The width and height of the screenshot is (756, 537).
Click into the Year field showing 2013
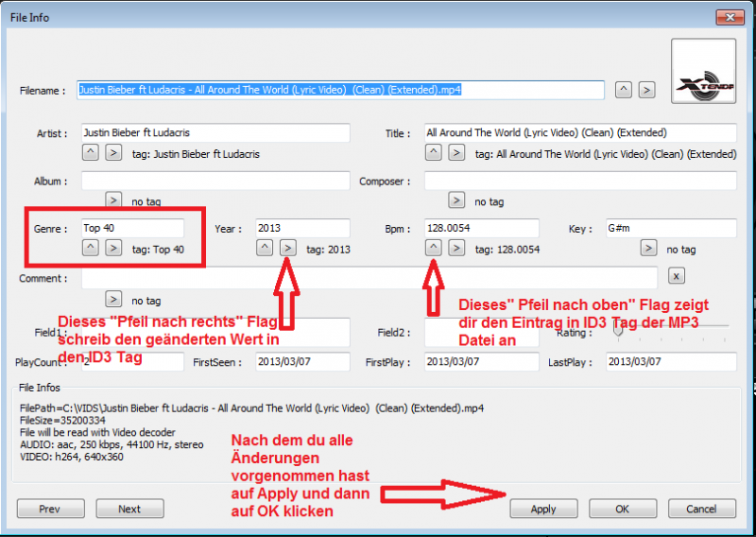point(302,228)
